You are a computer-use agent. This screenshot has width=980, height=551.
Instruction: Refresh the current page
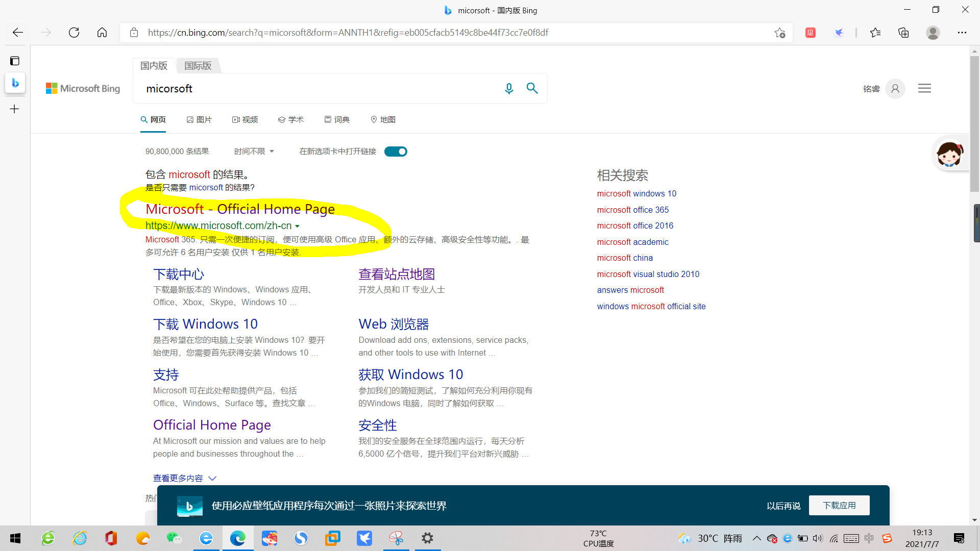pyautogui.click(x=74, y=33)
